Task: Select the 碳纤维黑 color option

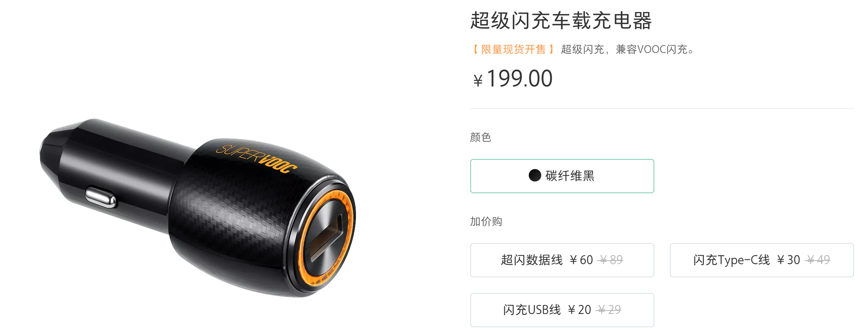Action: pyautogui.click(x=562, y=176)
